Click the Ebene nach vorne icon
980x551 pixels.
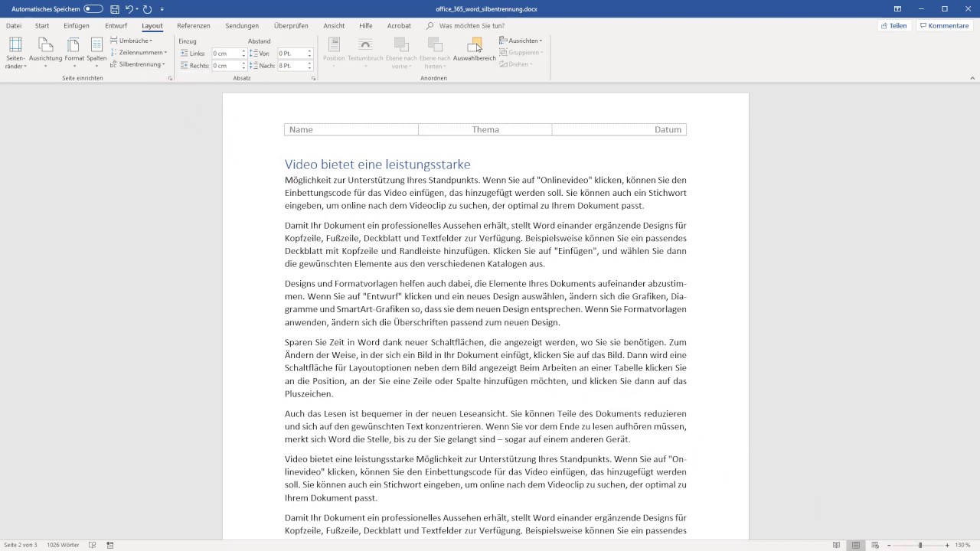point(401,46)
